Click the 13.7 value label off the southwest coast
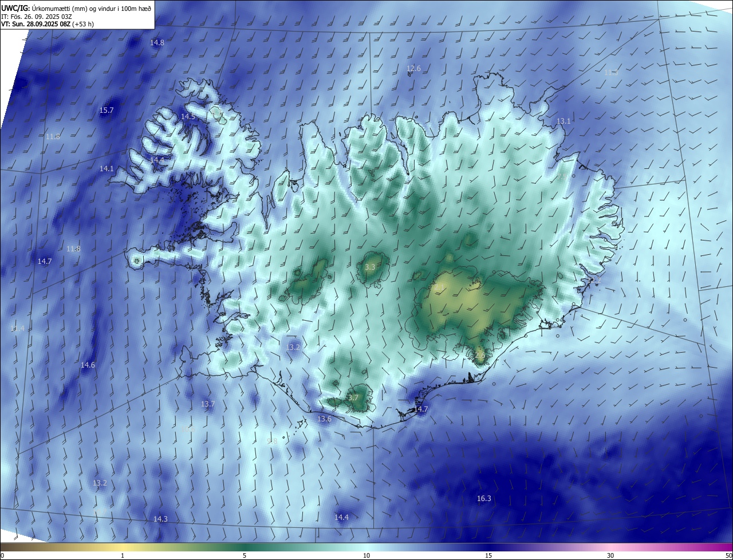Viewport: 733px width, 560px height. (208, 404)
